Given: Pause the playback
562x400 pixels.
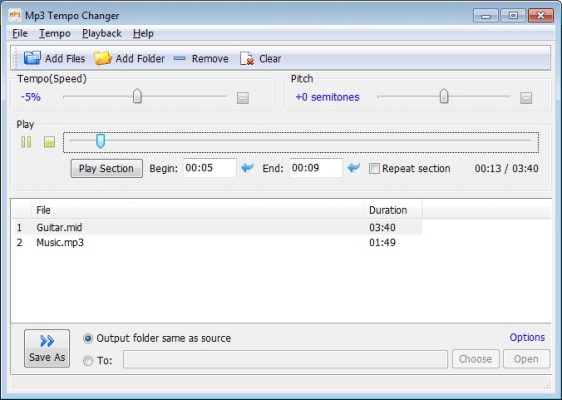Looking at the screenshot, I should 26,142.
